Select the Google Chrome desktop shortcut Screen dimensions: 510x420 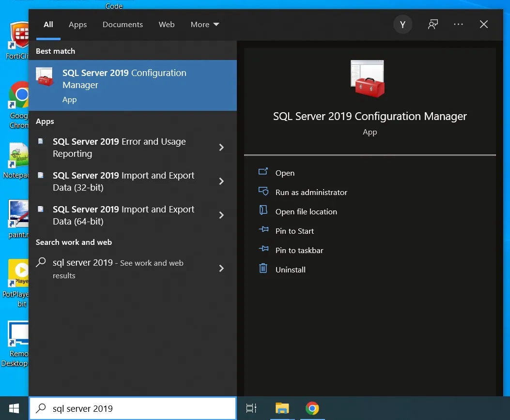pos(18,105)
